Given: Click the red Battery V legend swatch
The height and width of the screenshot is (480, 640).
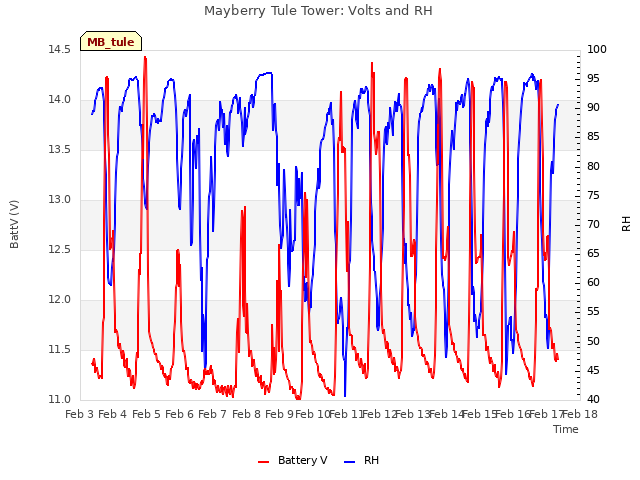Looking at the screenshot, I should 264,462.
